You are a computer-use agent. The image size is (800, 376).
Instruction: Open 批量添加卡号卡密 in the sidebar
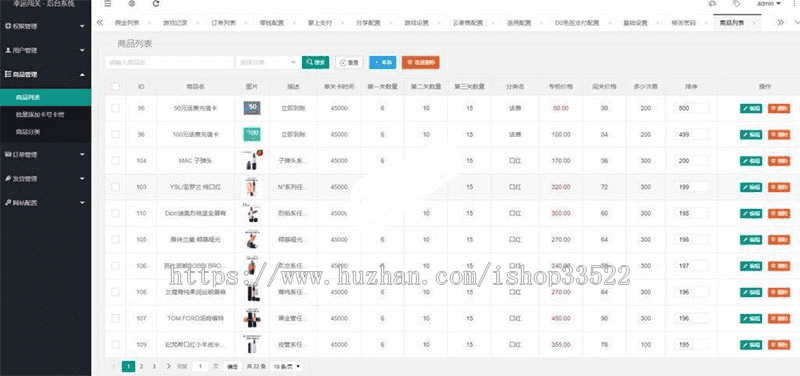40,114
